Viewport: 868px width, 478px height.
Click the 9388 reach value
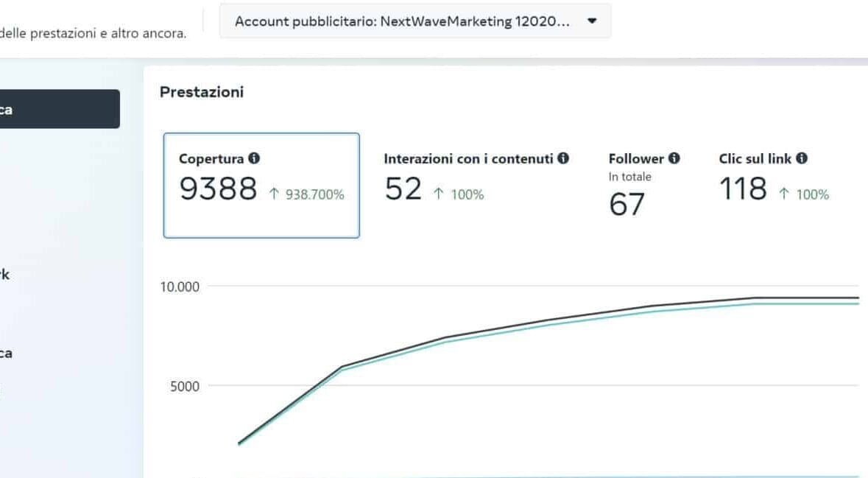218,190
